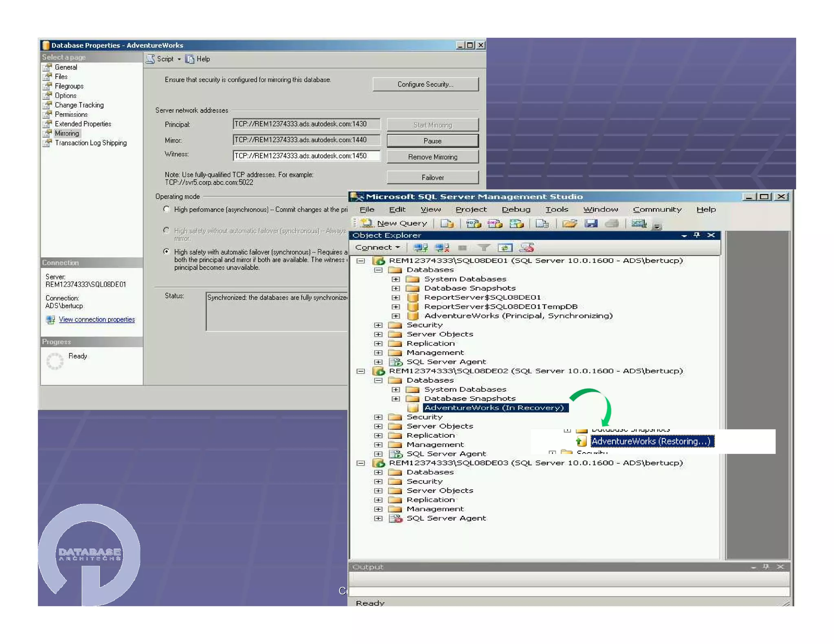Click Analysis Services MDX Query icon

tap(474, 223)
